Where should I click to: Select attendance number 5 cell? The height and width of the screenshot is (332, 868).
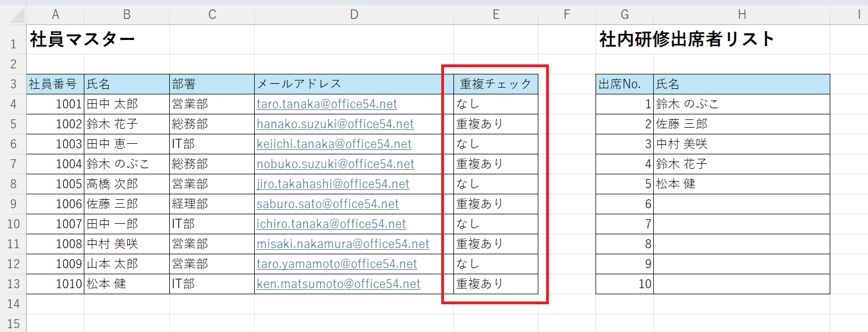625,184
